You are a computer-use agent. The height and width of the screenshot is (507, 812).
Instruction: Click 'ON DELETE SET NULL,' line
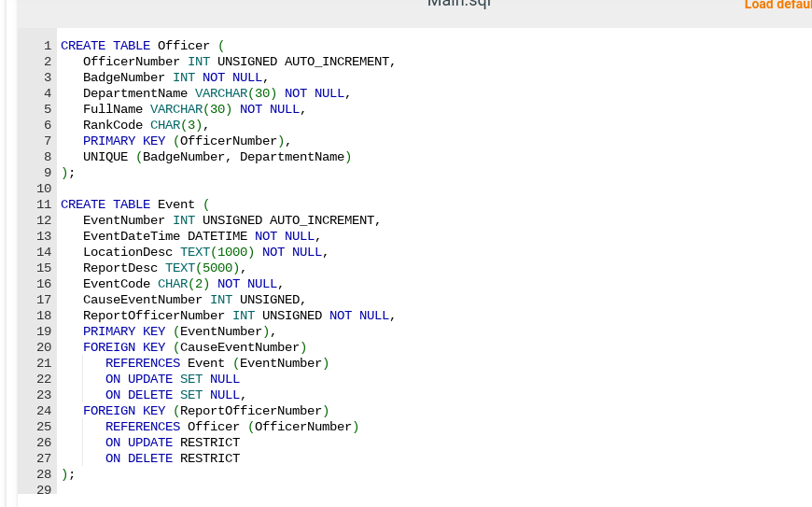pos(175,395)
